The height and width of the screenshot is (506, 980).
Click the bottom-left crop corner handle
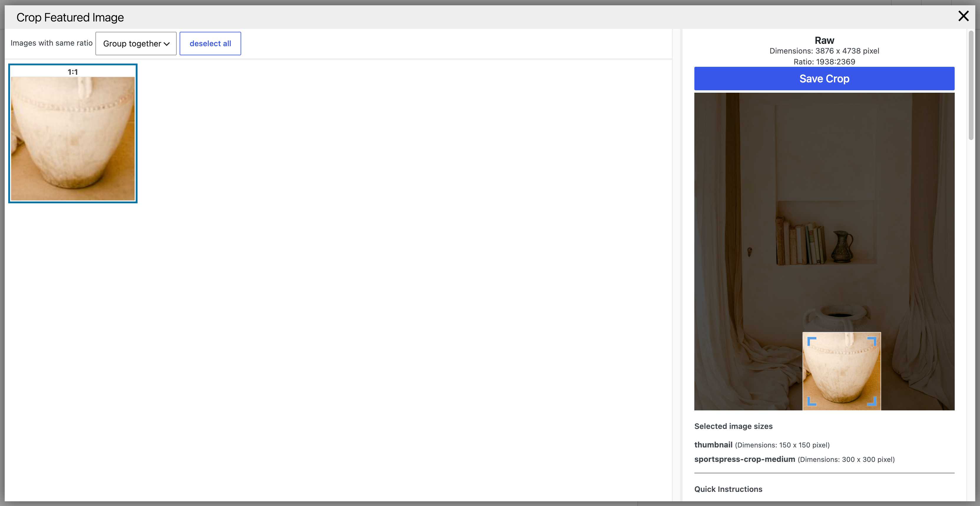(x=812, y=401)
